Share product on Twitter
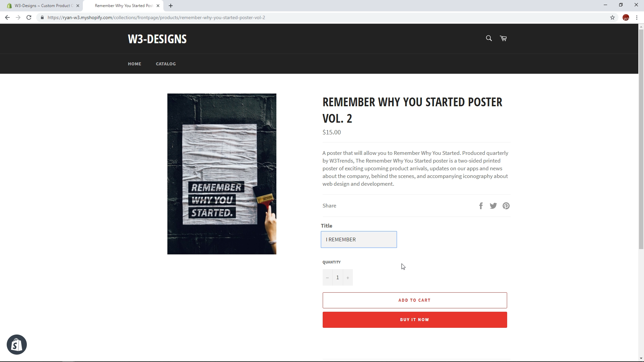Viewport: 644px width, 362px height. click(x=493, y=206)
